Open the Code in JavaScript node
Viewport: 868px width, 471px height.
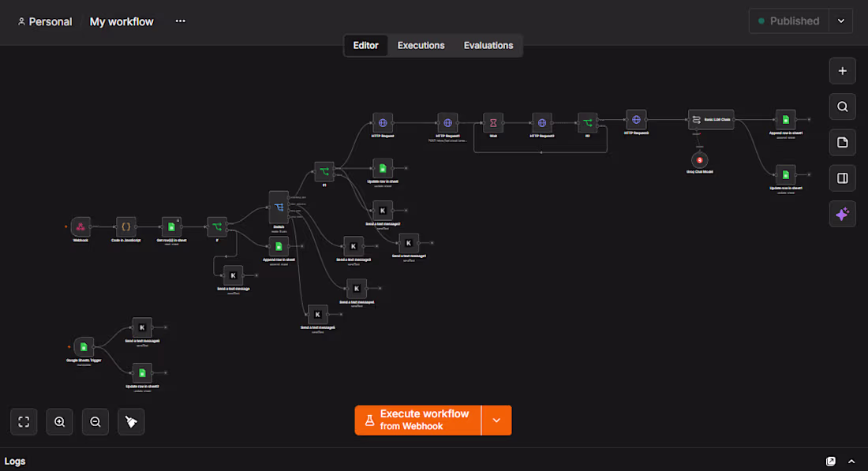[x=126, y=227]
